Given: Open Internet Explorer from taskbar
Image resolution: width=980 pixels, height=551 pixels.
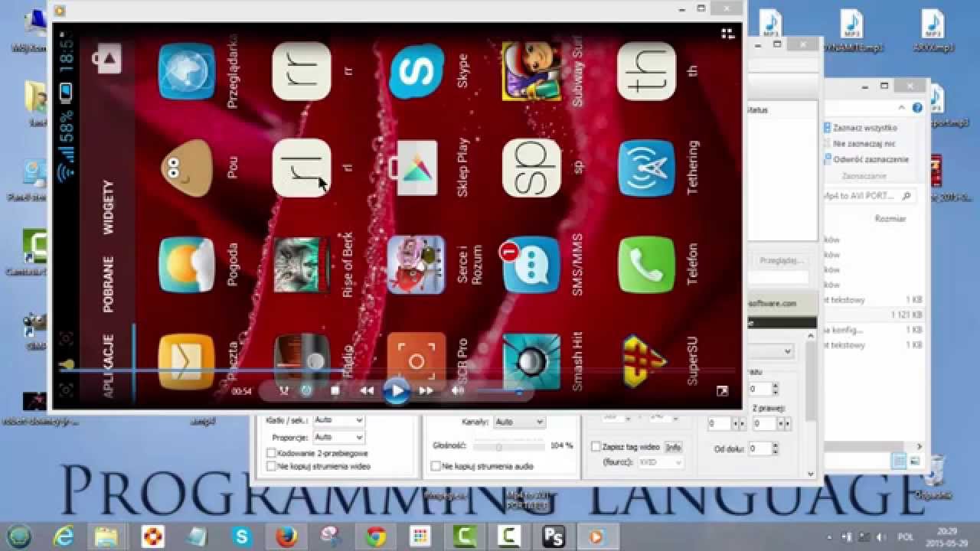Looking at the screenshot, I should click(x=64, y=536).
